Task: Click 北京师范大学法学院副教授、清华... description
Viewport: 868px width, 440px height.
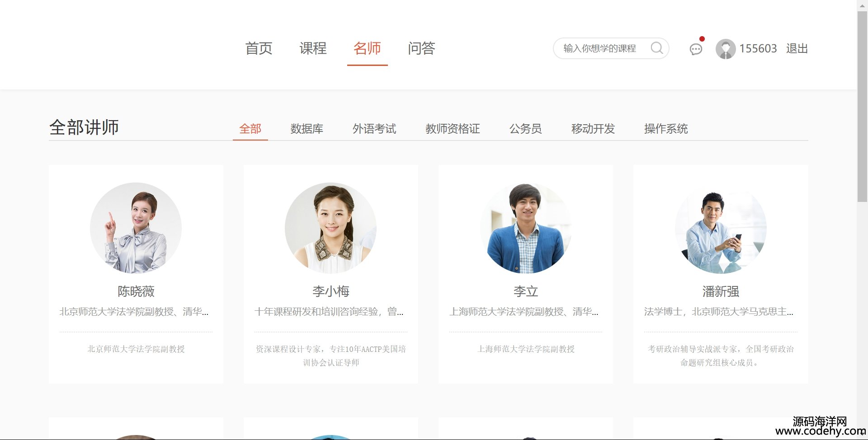Action: (134, 312)
